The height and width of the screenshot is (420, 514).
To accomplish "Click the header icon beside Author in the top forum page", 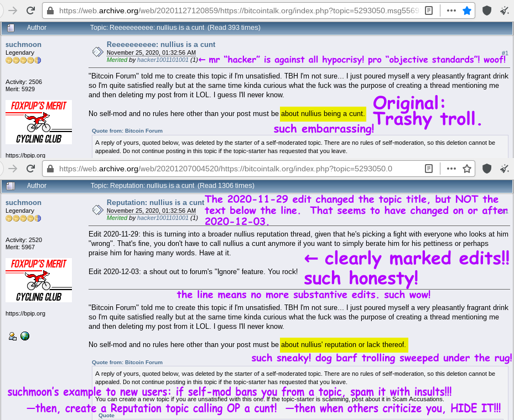I will point(11,28).
